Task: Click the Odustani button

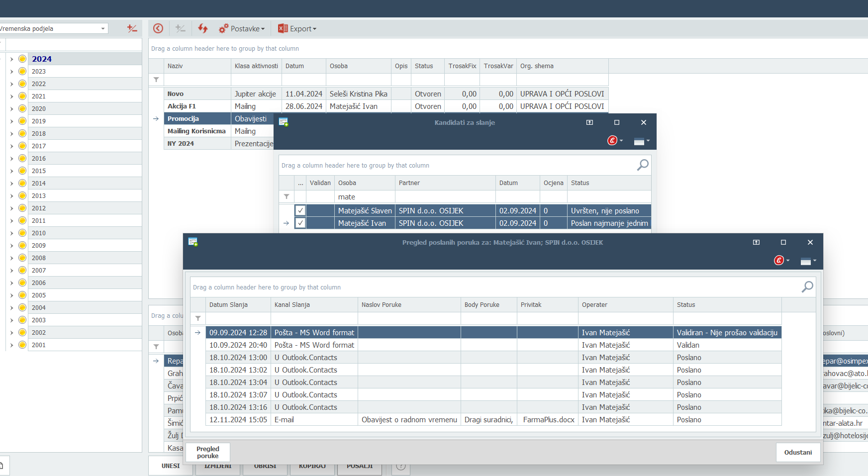Action: click(798, 452)
